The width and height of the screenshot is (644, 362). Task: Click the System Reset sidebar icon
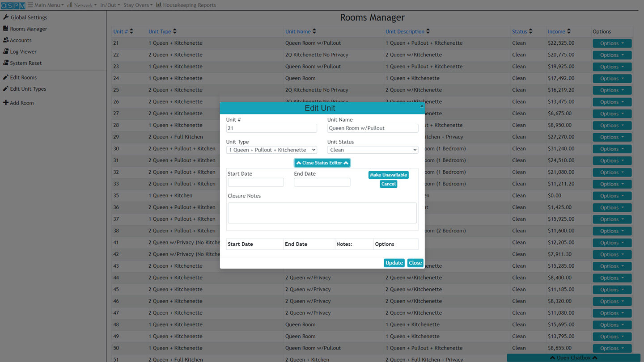(6, 63)
